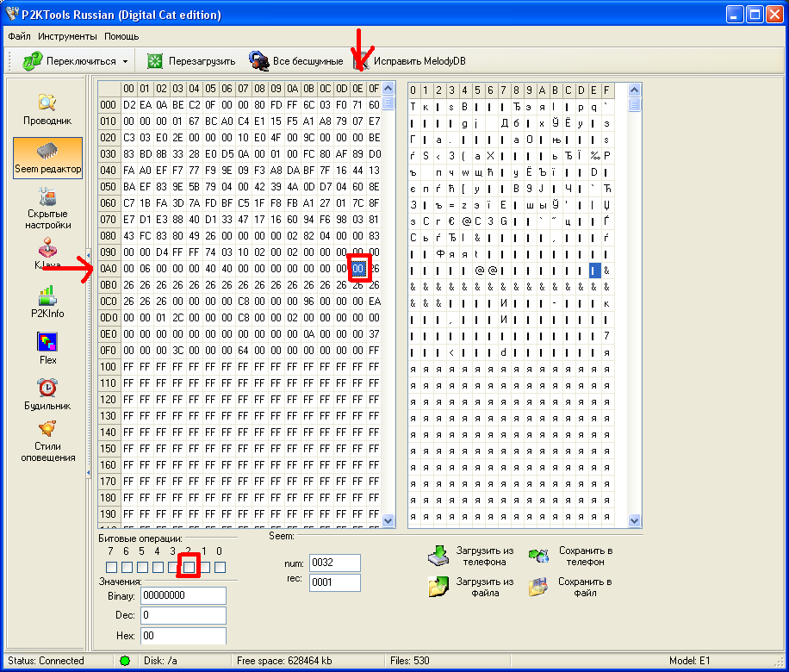The height and width of the screenshot is (672, 789).
Task: Select the EA cell in row 0C0
Action: coord(374,301)
